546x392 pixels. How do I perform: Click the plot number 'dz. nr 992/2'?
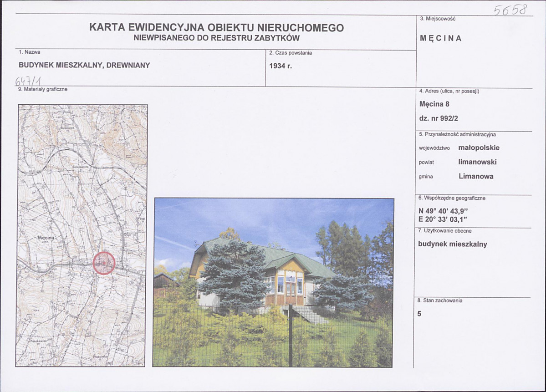(x=439, y=118)
